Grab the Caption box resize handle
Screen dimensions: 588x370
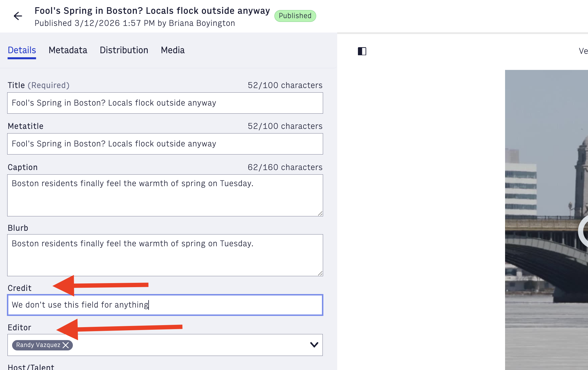[x=320, y=213]
